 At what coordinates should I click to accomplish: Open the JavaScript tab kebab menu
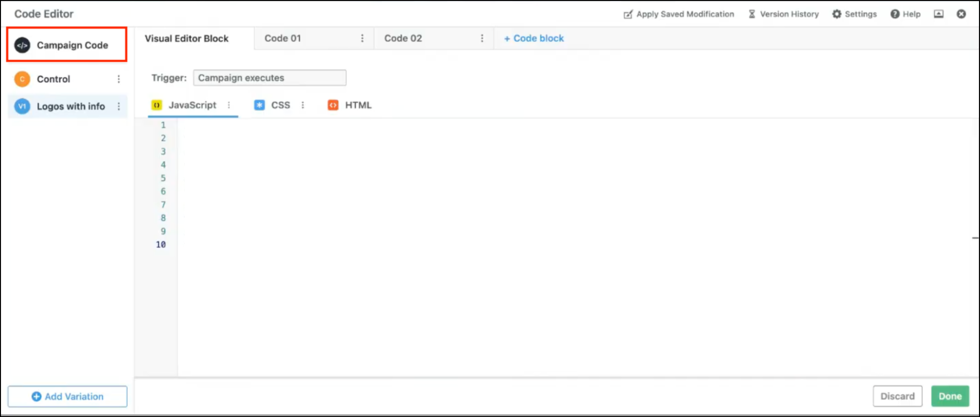click(228, 105)
